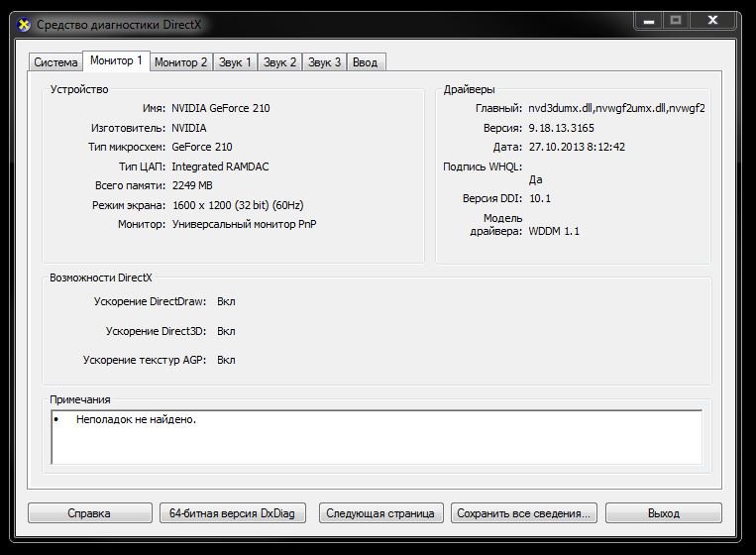Open the Монитор 2 tab
The image size is (756, 555).
[181, 62]
